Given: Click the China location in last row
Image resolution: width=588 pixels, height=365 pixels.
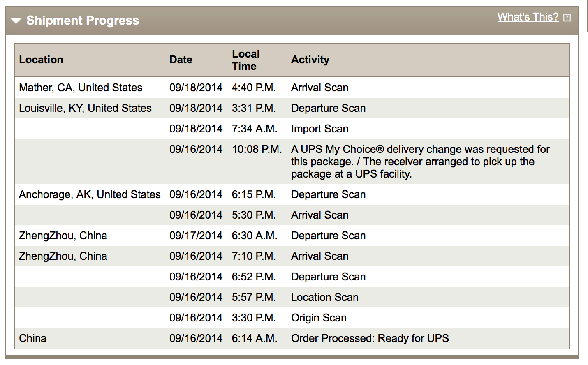Looking at the screenshot, I should click(32, 338).
